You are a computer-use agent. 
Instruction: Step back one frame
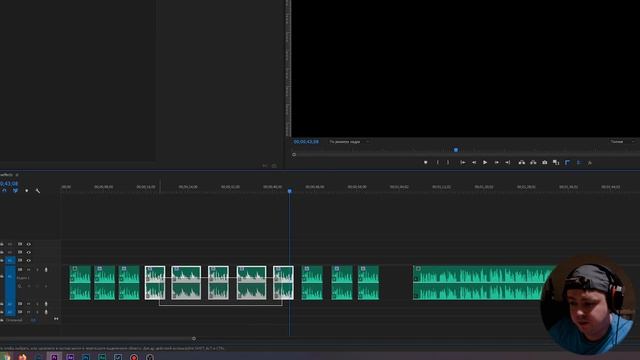(x=474, y=162)
